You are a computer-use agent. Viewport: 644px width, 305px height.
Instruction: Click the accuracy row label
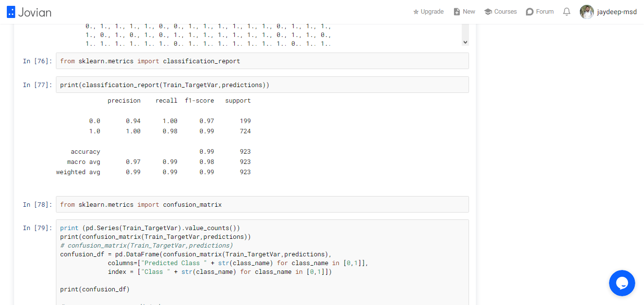pyautogui.click(x=86, y=152)
